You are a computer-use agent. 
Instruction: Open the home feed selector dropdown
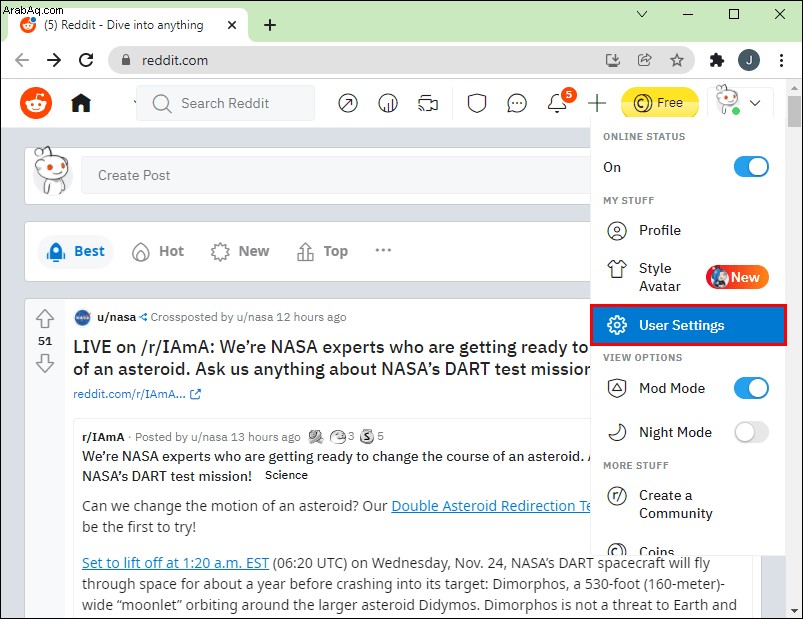pyautogui.click(x=134, y=103)
